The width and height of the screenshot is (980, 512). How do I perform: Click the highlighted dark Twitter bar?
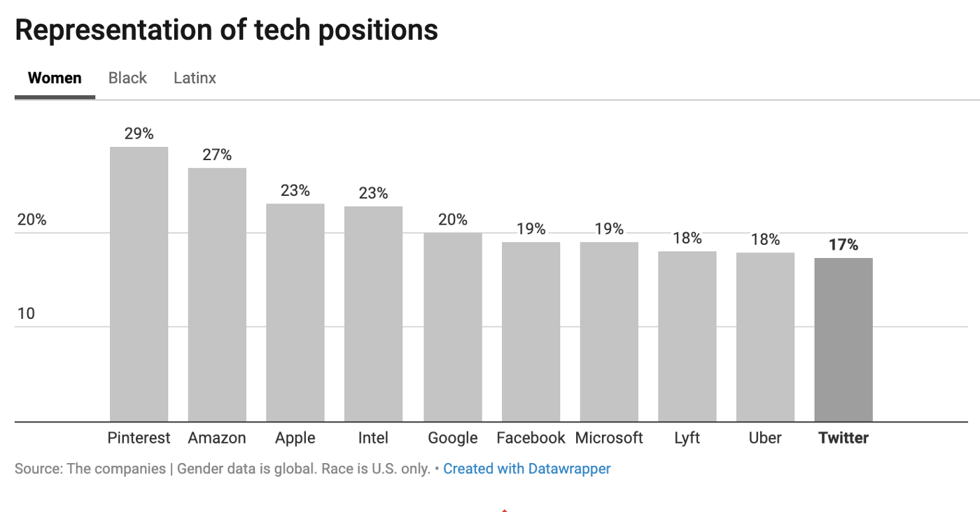[x=843, y=339]
